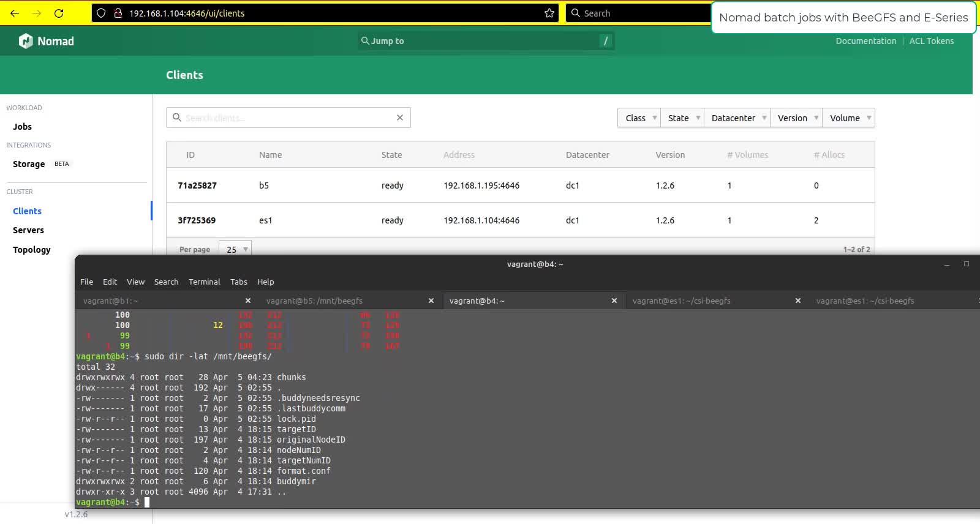Go to Topology in the sidebar
This screenshot has width=980, height=524.
[x=31, y=250]
